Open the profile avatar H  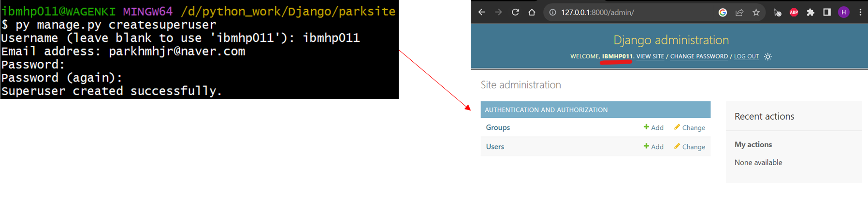[x=844, y=13]
